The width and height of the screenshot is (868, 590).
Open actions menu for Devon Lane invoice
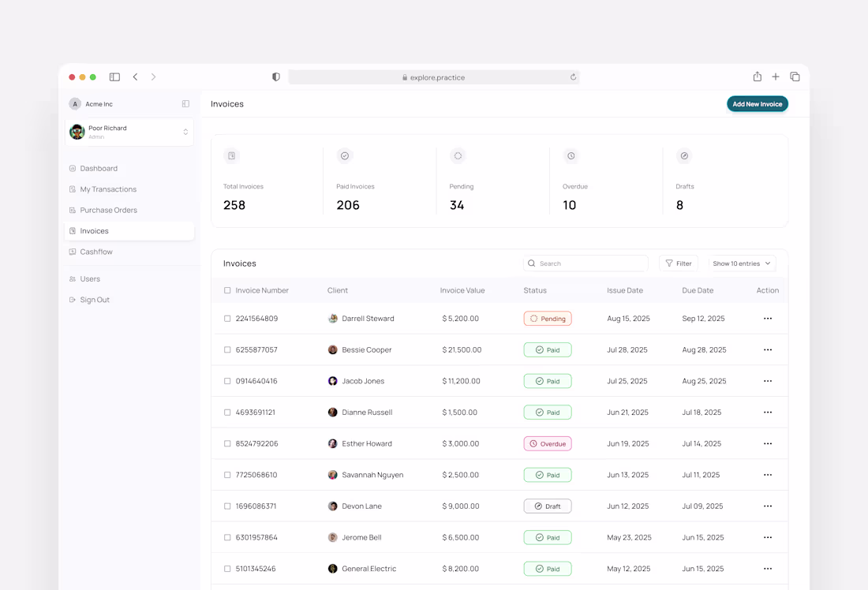pos(767,506)
